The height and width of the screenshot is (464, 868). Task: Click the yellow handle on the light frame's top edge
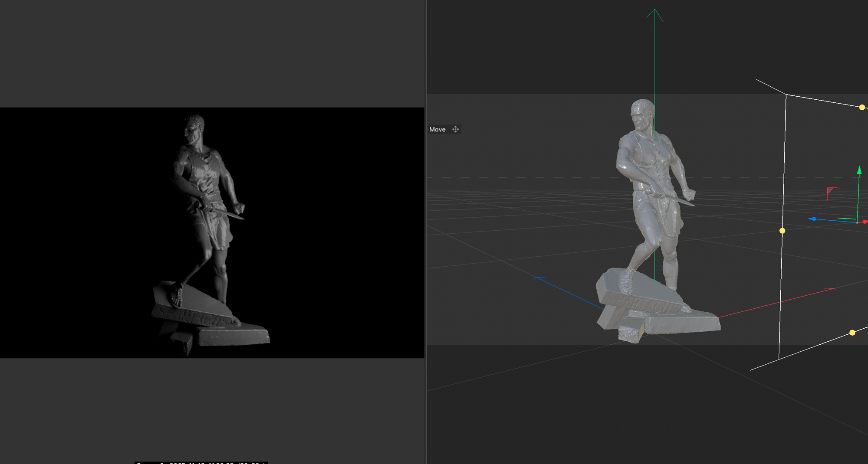tap(862, 107)
